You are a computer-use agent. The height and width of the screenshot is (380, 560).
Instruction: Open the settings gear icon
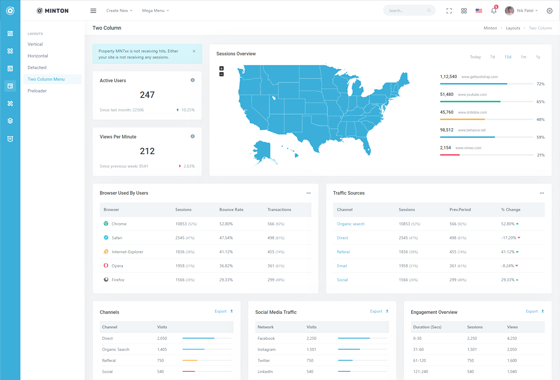(550, 11)
